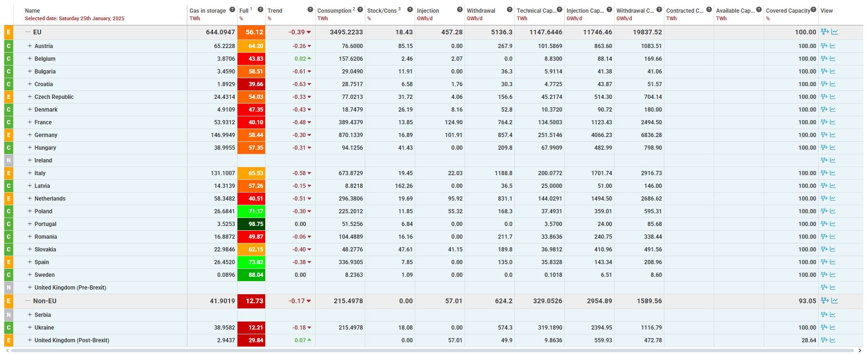Expand the Latvia row
This screenshot has width=868, height=355.
click(x=30, y=186)
